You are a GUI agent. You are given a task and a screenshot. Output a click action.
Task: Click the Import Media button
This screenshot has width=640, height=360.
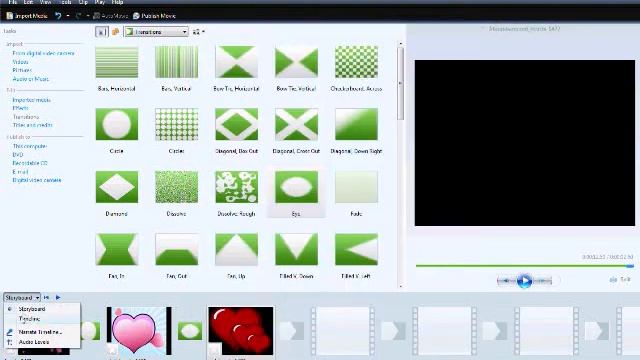27,16
